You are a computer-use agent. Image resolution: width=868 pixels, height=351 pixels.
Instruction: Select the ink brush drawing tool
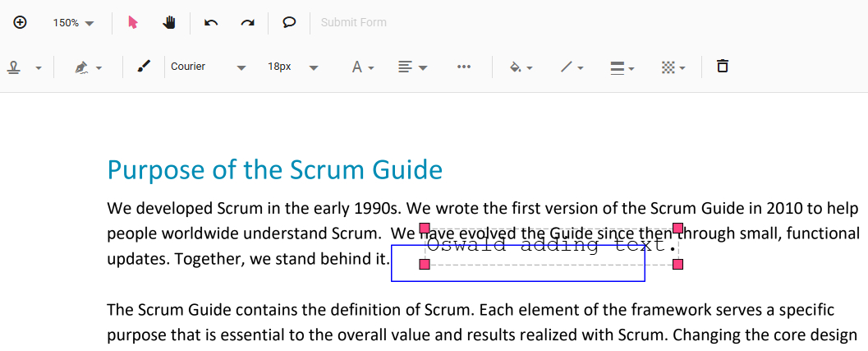[x=144, y=67]
